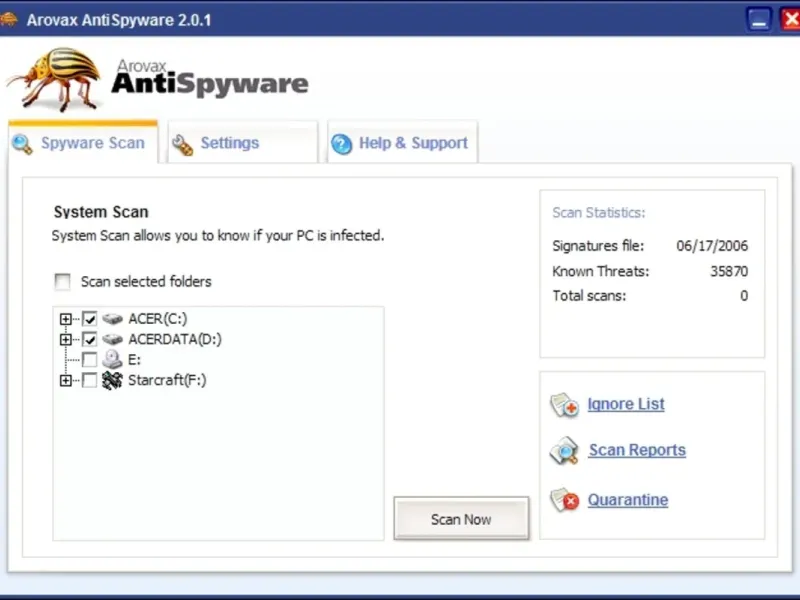The width and height of the screenshot is (800, 600).
Task: Check the Starcraft(F:) drive checkbox
Action: [89, 380]
